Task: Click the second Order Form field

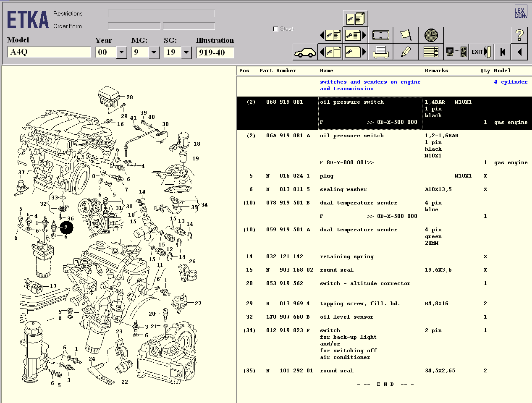Action: pyautogui.click(x=189, y=26)
